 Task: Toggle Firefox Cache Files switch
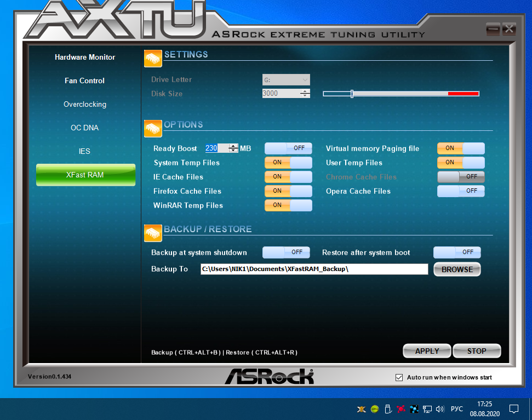coord(288,191)
